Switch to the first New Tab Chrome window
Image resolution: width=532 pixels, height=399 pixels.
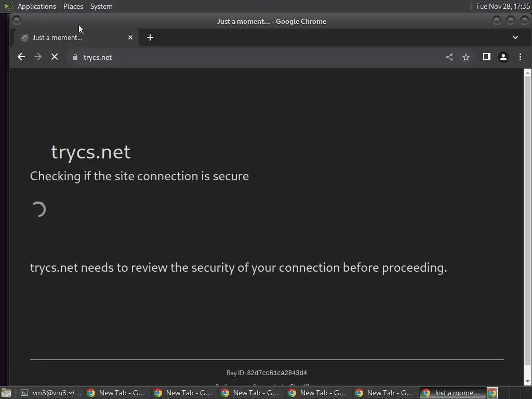(x=117, y=393)
